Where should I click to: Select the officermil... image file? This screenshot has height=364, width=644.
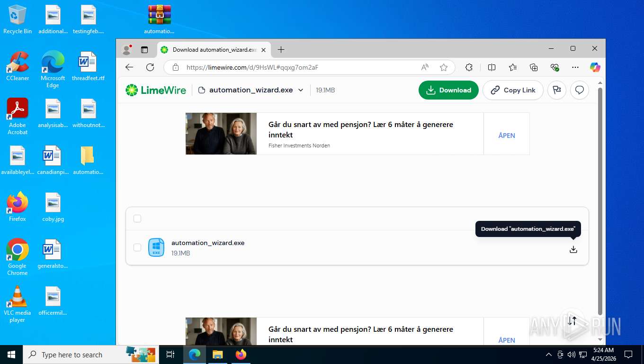click(x=53, y=301)
